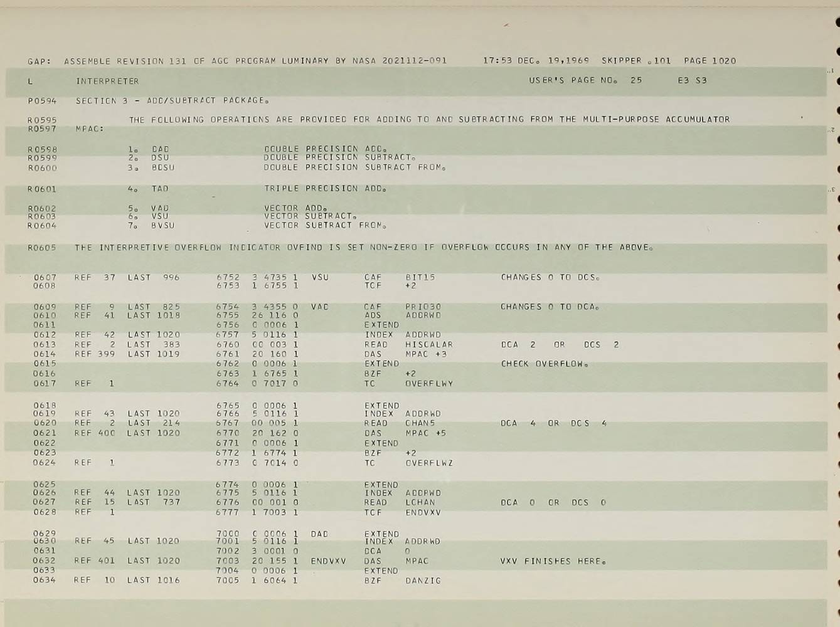Select address '6761' in the listing
Image resolution: width=840 pixels, height=627 pixels.
pos(228,354)
